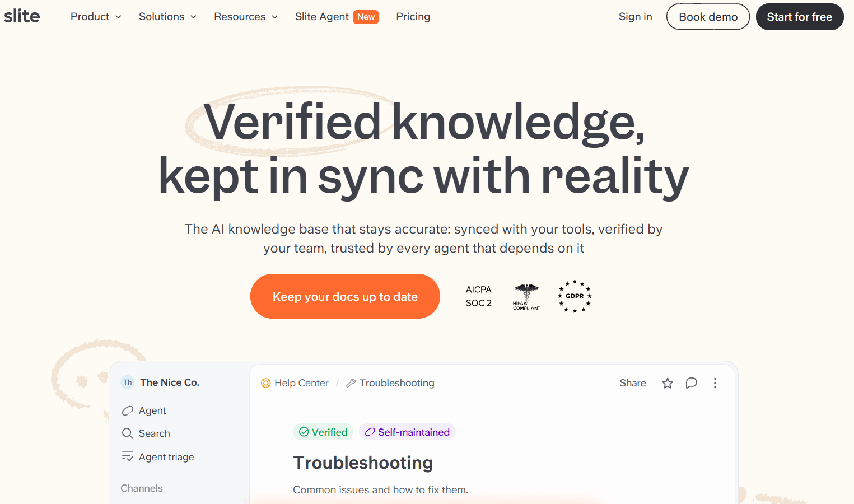Open the Slite Agent page
Image resolution: width=854 pixels, height=504 pixels.
(x=321, y=17)
